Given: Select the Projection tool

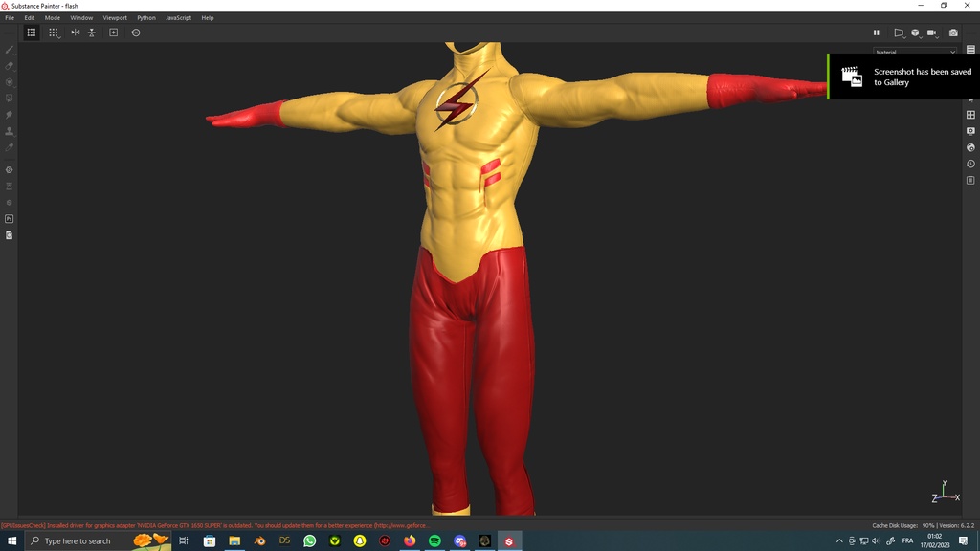Looking at the screenshot, I should (9, 83).
